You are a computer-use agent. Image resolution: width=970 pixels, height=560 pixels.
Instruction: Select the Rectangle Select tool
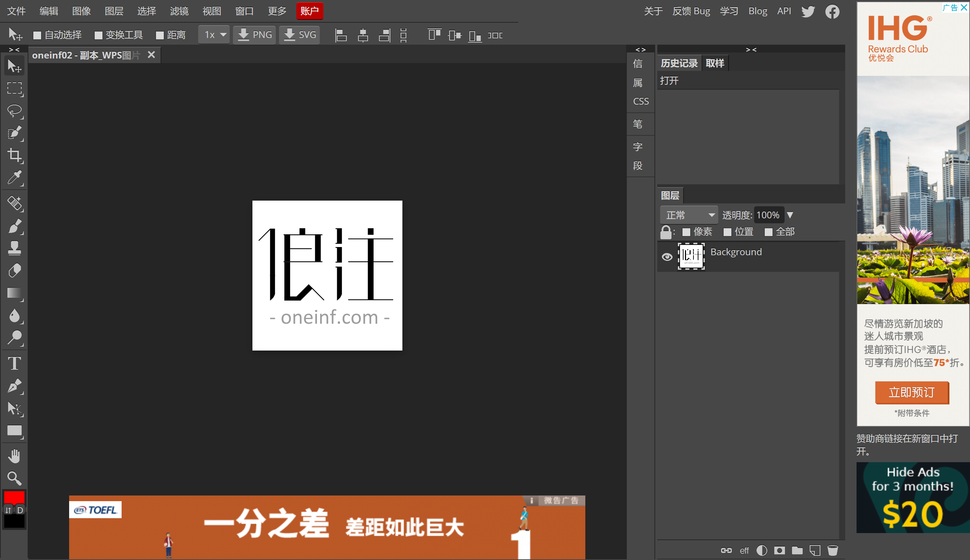(15, 89)
